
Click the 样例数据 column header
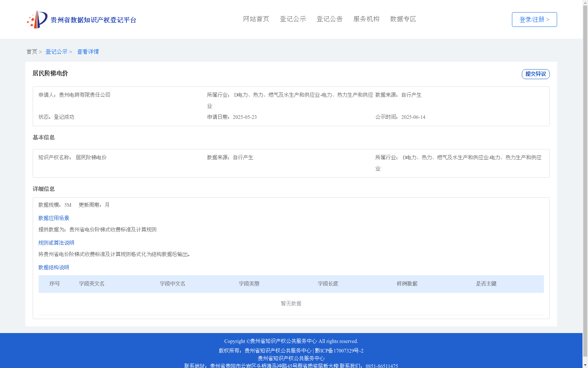(407, 284)
